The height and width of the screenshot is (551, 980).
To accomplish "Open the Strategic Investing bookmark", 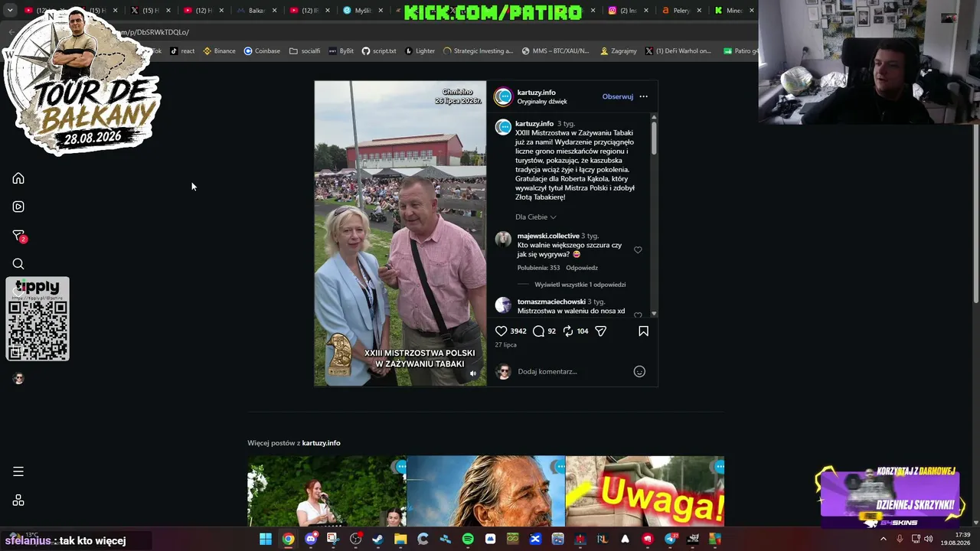I will (x=478, y=51).
